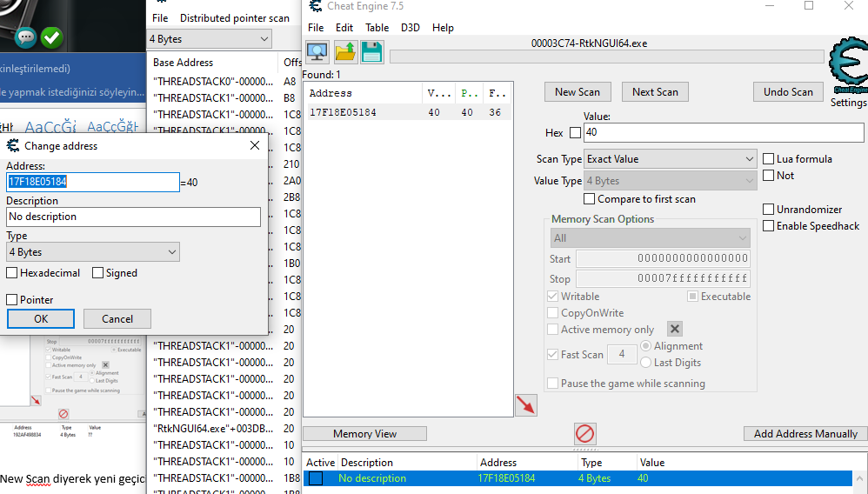Screen dimensions: 868x494
Task: Open the memory region All dropdown
Action: point(651,238)
